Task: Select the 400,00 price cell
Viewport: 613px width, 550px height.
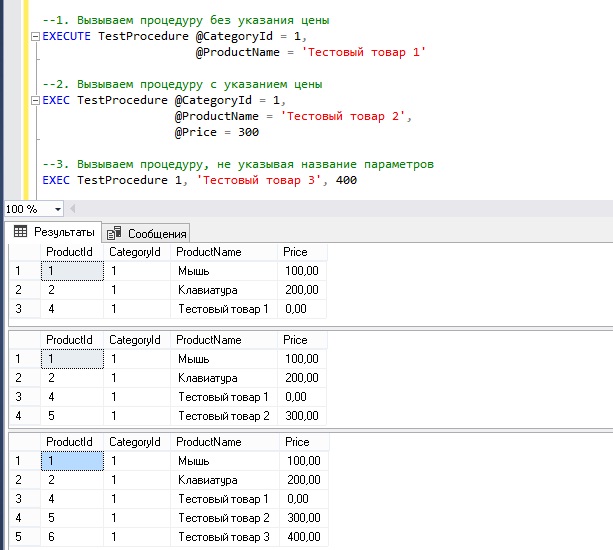Action: tap(303, 537)
